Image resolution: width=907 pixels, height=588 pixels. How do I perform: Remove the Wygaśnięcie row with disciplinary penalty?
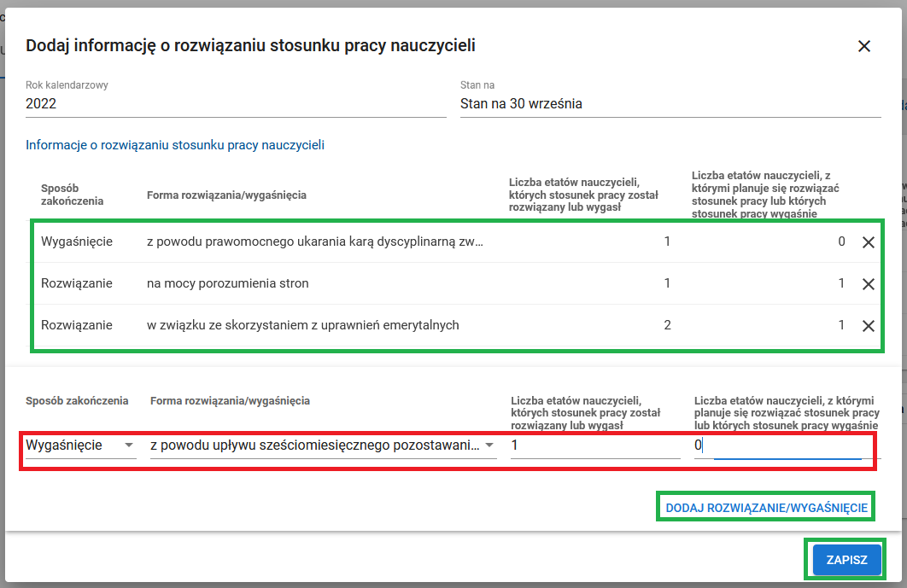869,242
